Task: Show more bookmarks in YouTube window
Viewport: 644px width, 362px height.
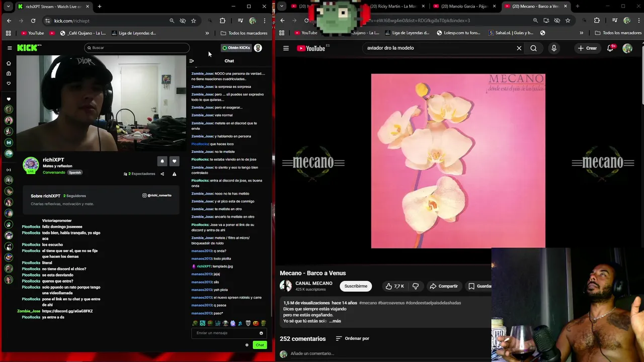Action: point(582,33)
